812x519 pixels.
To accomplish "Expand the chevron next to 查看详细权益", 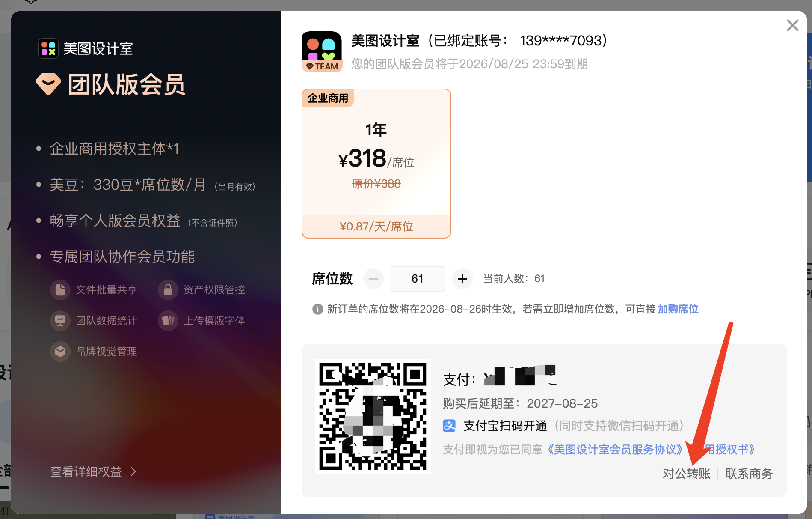I will point(133,471).
